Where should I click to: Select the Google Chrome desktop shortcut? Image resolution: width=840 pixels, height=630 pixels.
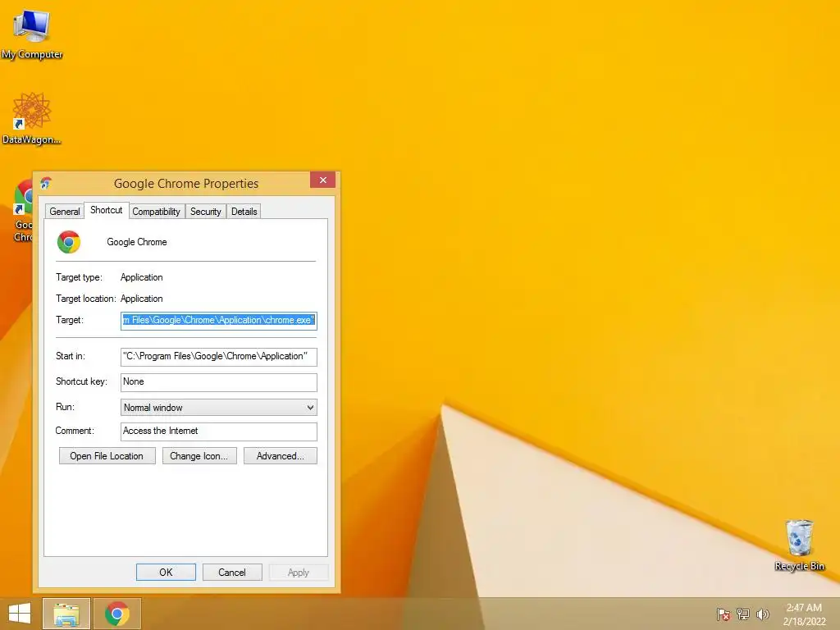pos(23,211)
